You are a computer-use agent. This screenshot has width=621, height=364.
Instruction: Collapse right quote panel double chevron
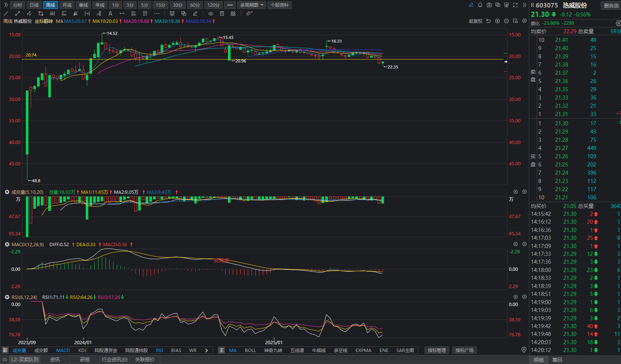click(x=524, y=5)
